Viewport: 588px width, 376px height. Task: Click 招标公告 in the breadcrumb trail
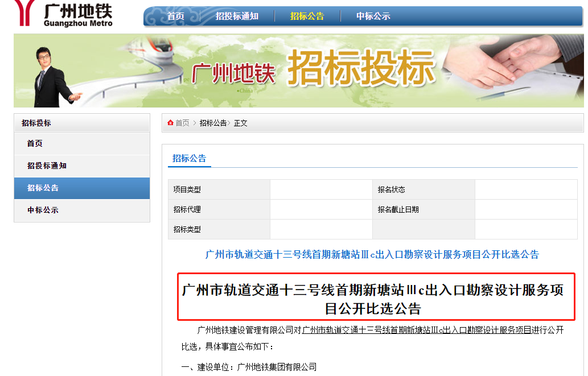tap(213, 122)
